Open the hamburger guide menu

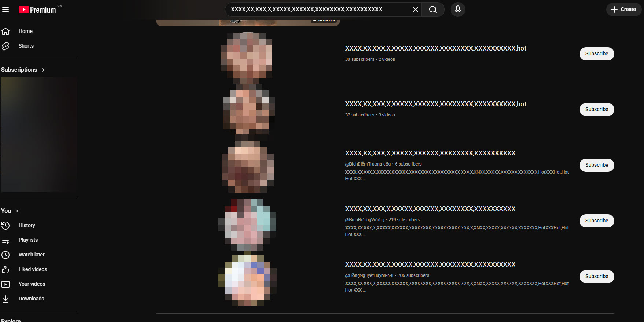click(x=5, y=10)
